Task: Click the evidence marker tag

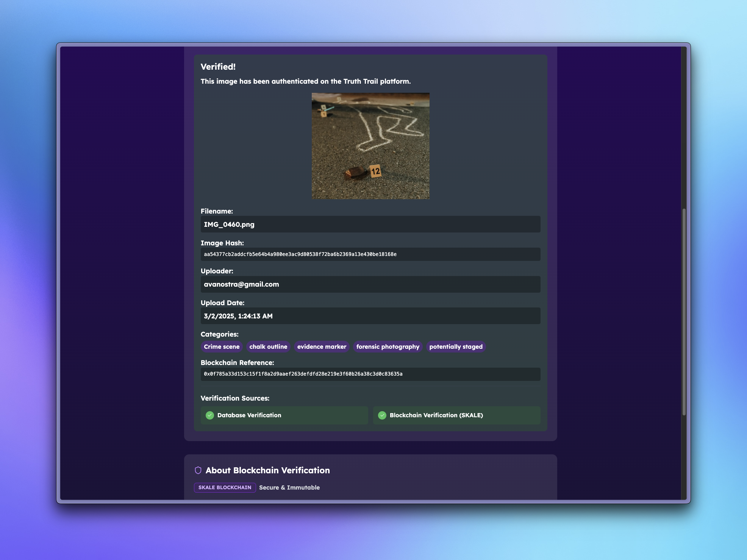Action: 322,347
